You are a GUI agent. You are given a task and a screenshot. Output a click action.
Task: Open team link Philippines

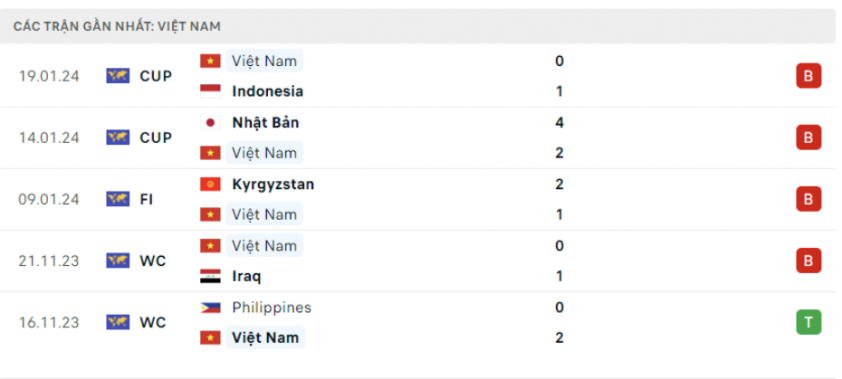pos(272,308)
